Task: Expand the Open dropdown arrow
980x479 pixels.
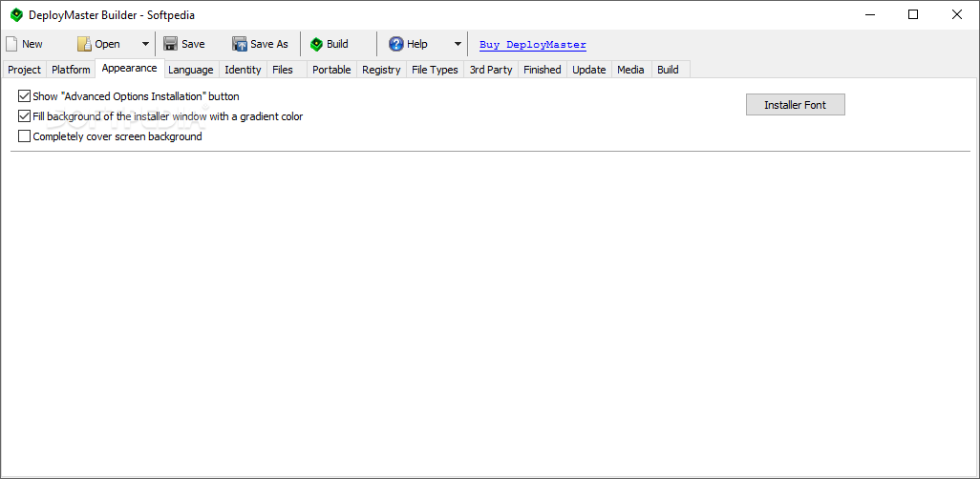Action: click(145, 44)
